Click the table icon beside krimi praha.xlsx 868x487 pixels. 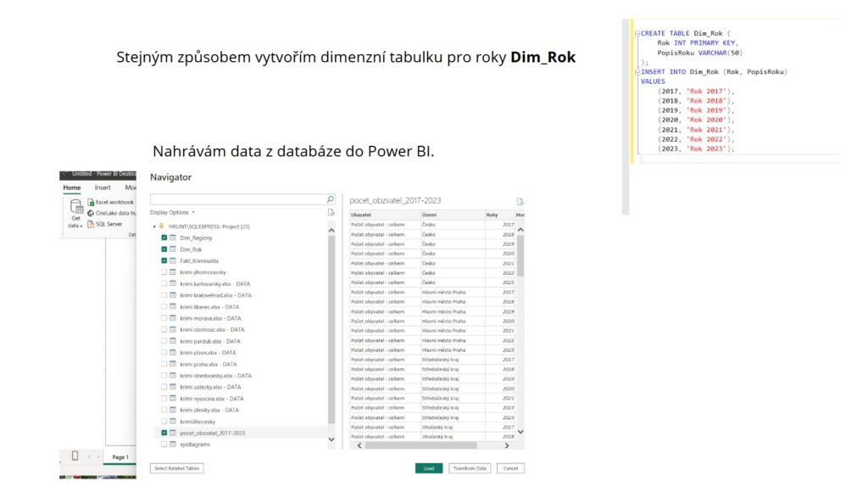coord(173,364)
